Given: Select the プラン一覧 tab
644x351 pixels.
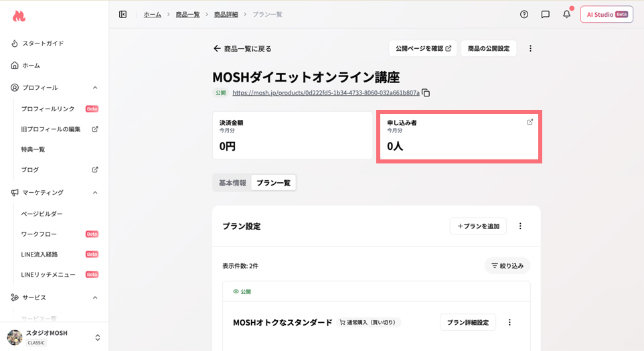Looking at the screenshot, I should click(x=274, y=183).
